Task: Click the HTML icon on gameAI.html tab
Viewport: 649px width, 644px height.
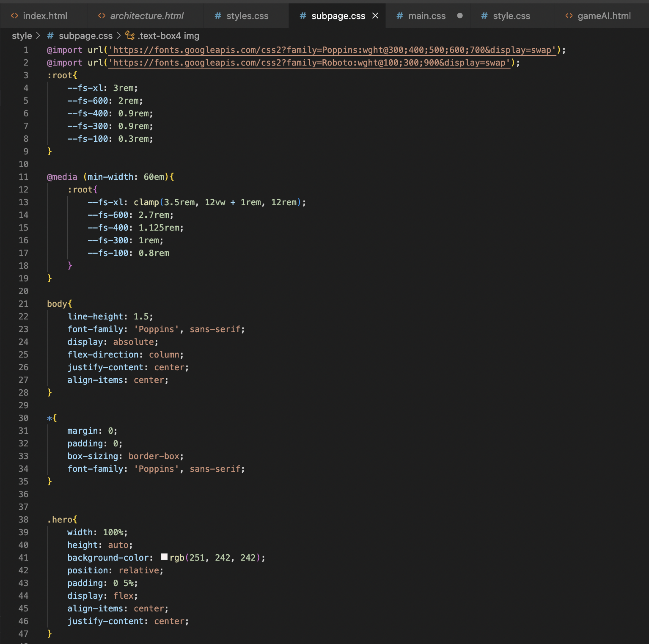Action: click(569, 16)
